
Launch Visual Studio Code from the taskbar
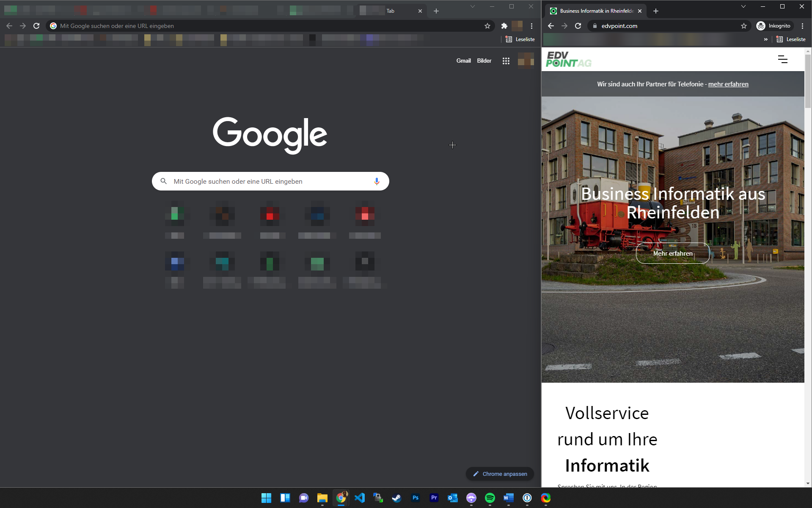click(x=360, y=498)
